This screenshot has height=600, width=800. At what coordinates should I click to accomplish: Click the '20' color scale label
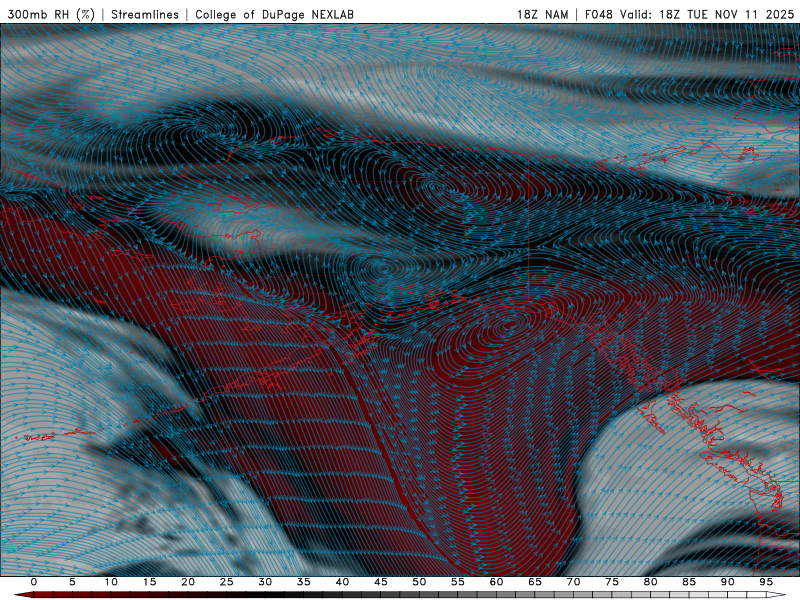(188, 582)
